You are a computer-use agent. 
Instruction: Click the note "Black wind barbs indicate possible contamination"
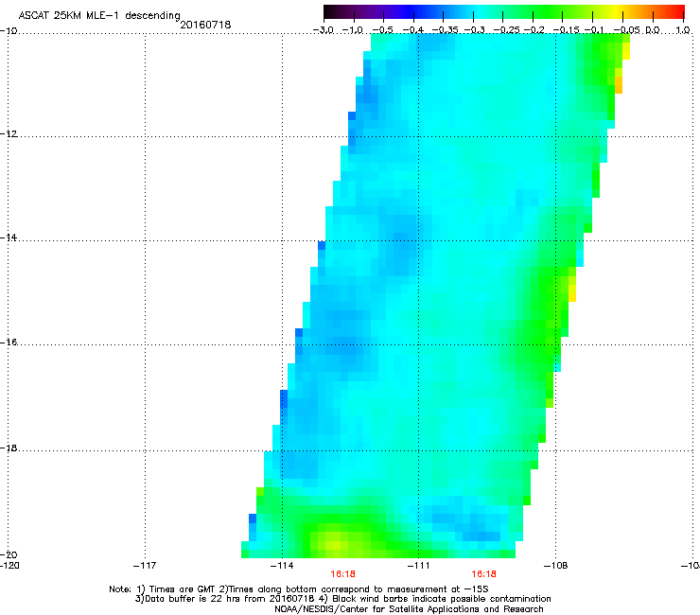click(442, 599)
